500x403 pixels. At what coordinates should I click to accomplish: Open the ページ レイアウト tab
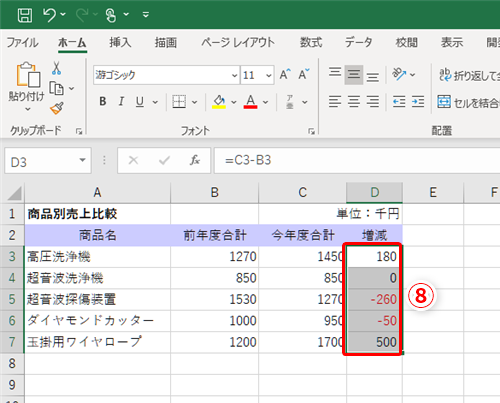238,43
